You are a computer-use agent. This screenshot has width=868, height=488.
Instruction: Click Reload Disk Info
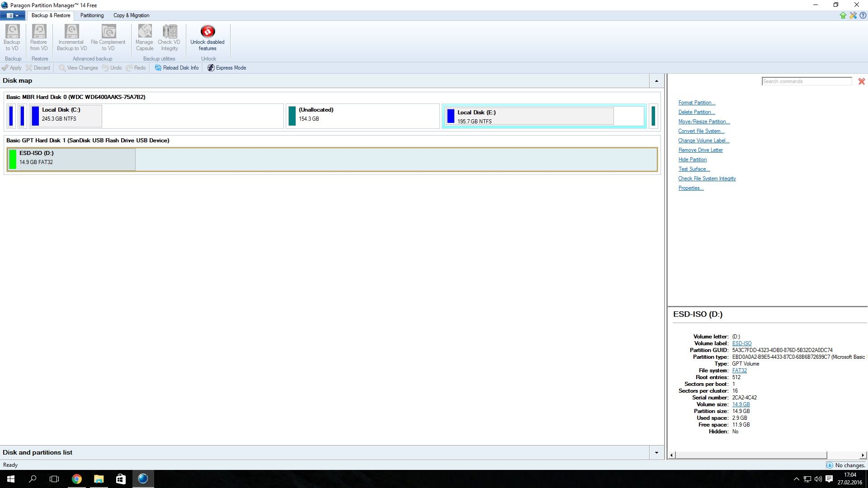[177, 68]
